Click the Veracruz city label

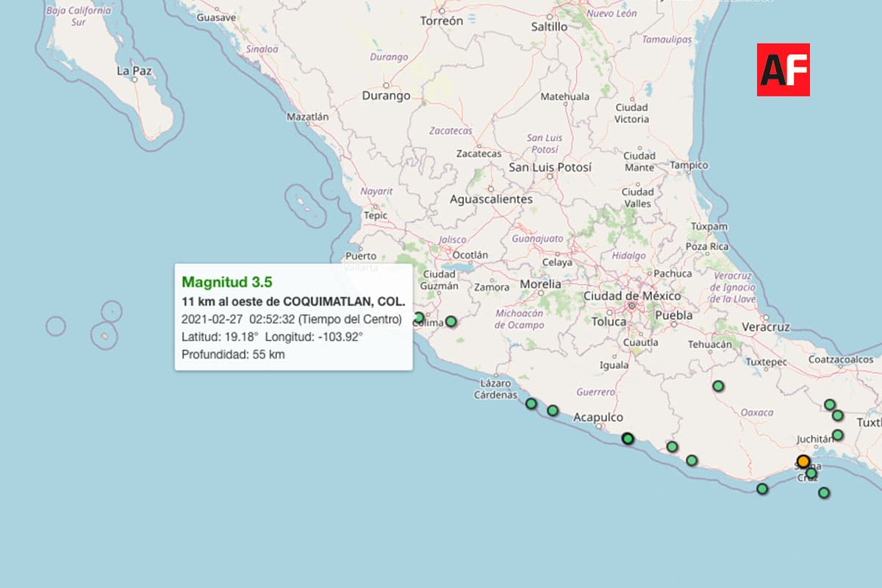click(766, 326)
